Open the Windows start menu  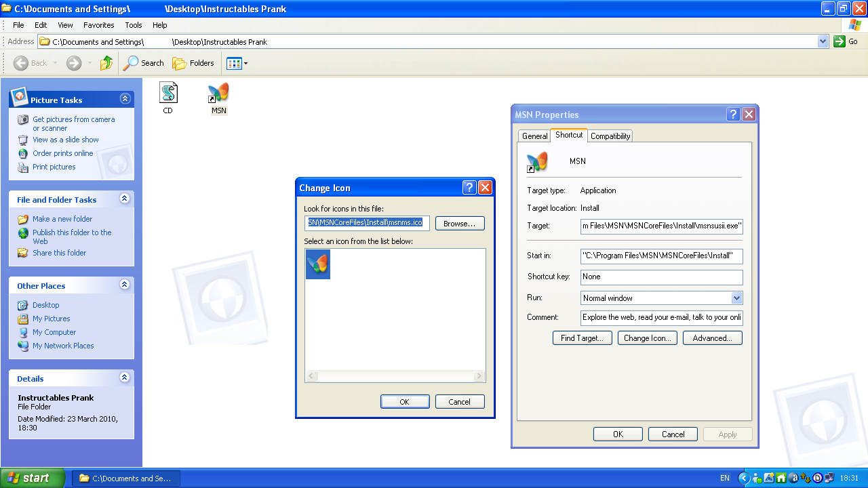pyautogui.click(x=33, y=478)
